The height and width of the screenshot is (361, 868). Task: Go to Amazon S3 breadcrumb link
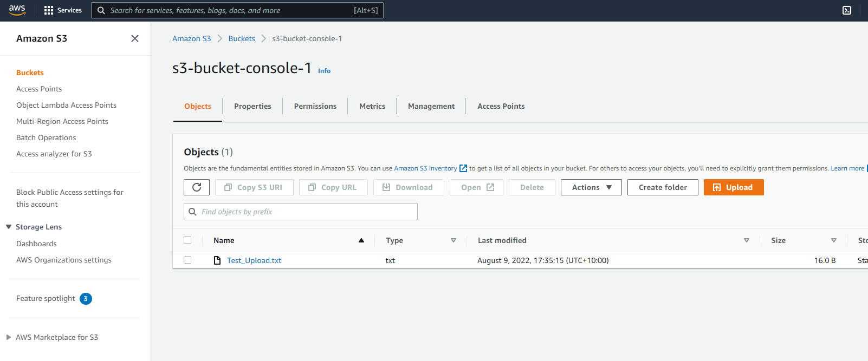(x=192, y=38)
